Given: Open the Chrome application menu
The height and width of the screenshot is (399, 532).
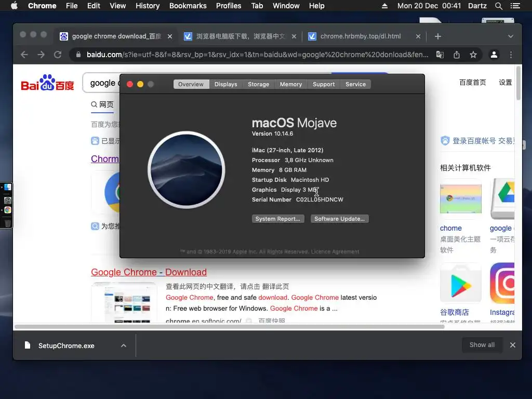Looking at the screenshot, I should 42,6.
